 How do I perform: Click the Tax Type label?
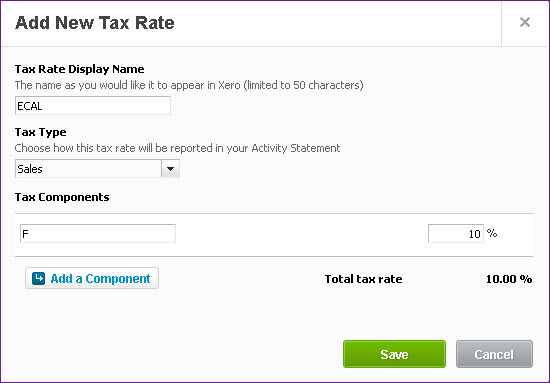(x=41, y=132)
